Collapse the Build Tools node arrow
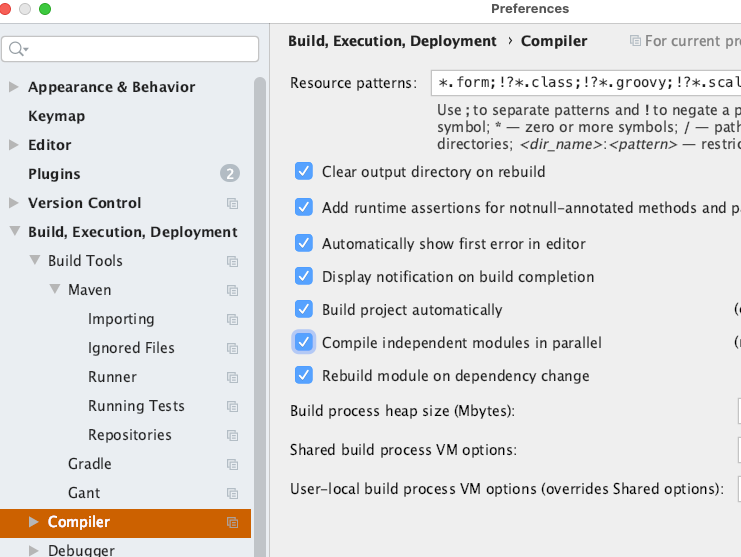 click(x=34, y=260)
